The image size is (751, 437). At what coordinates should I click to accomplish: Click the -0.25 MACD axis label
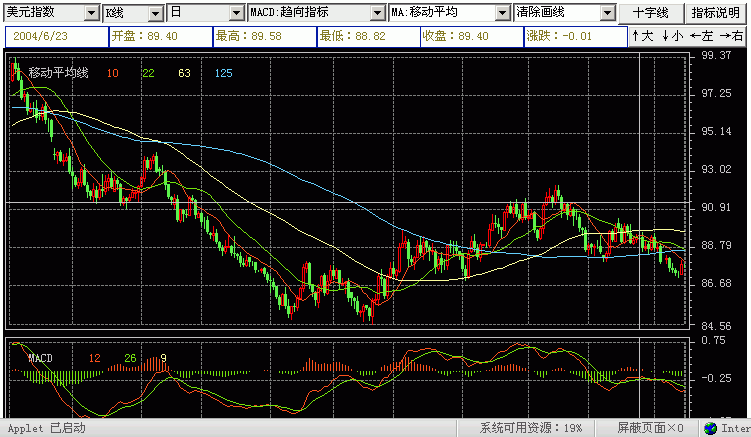(x=717, y=379)
